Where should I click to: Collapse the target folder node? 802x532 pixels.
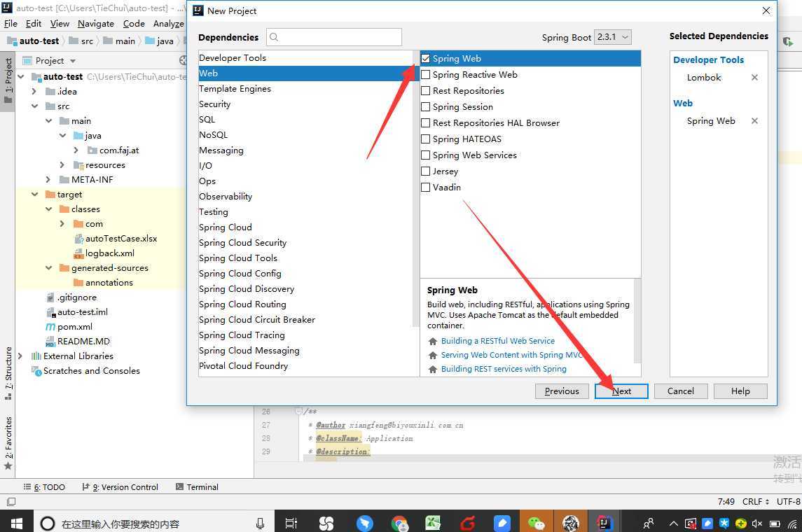(x=34, y=195)
